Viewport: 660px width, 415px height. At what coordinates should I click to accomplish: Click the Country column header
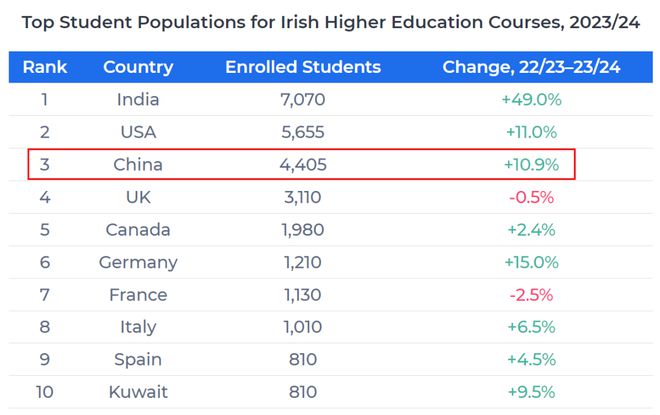tap(138, 67)
